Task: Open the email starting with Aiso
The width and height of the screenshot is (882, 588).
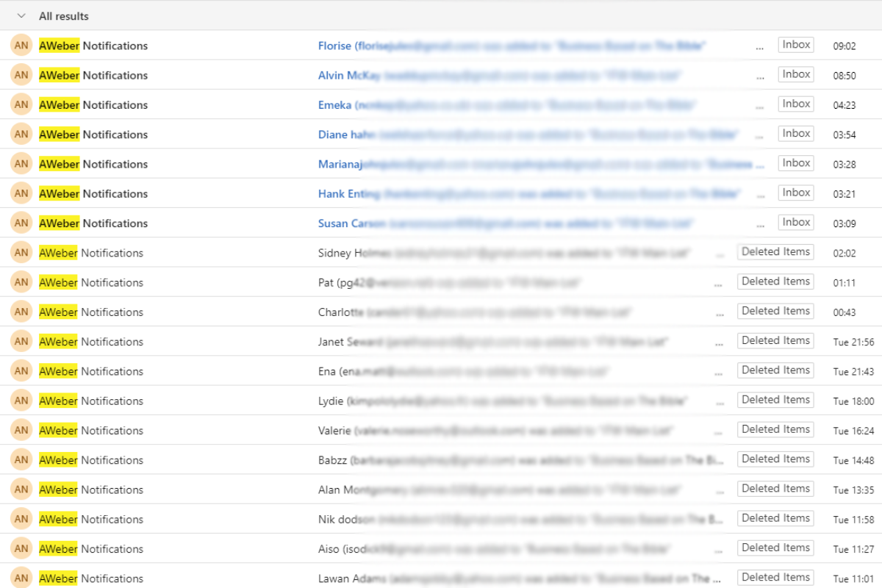Action: tap(441, 548)
